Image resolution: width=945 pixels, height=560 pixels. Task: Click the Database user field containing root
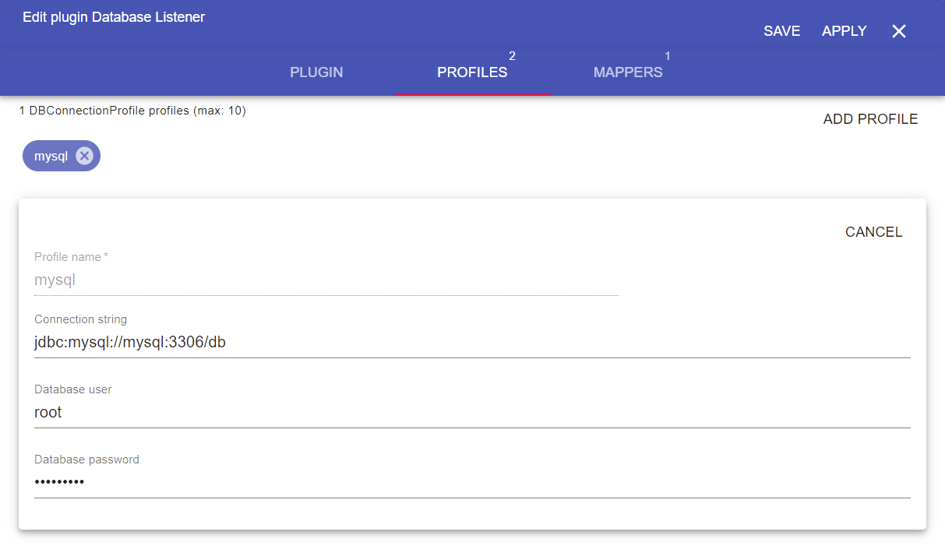click(x=472, y=413)
